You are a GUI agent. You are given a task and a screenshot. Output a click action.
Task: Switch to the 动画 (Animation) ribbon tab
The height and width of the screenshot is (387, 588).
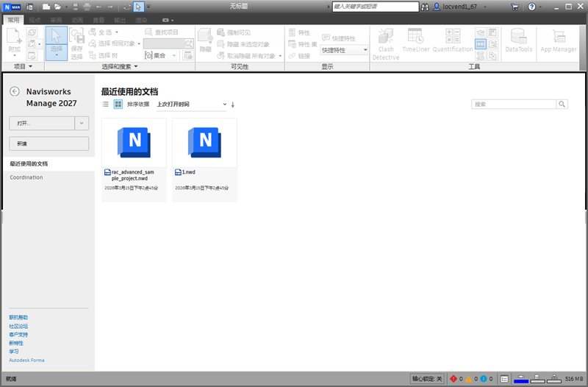(x=77, y=20)
